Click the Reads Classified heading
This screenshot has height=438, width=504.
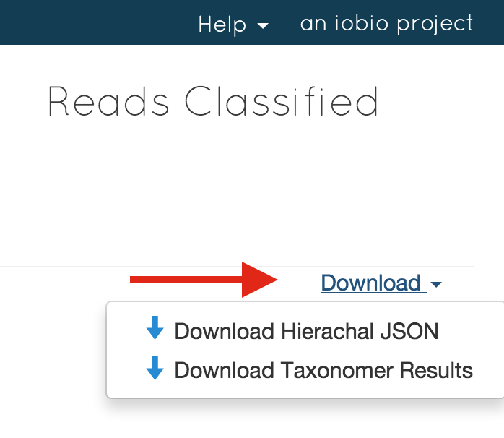point(213,101)
